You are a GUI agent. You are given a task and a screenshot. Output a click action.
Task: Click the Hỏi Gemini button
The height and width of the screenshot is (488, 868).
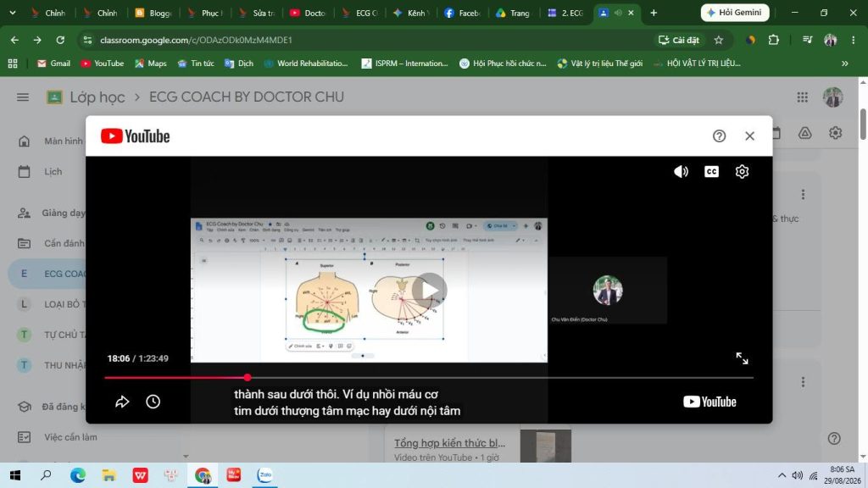click(x=735, y=13)
